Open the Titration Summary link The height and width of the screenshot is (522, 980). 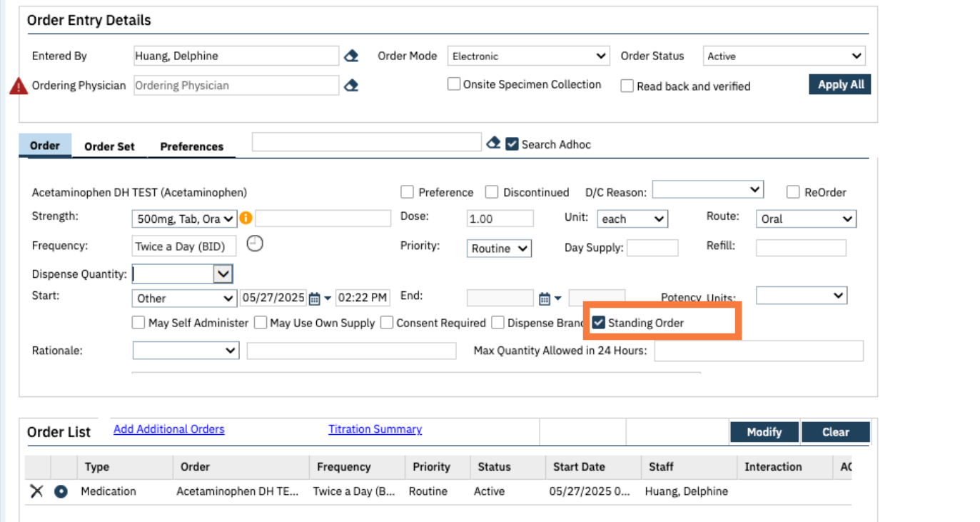pos(375,429)
